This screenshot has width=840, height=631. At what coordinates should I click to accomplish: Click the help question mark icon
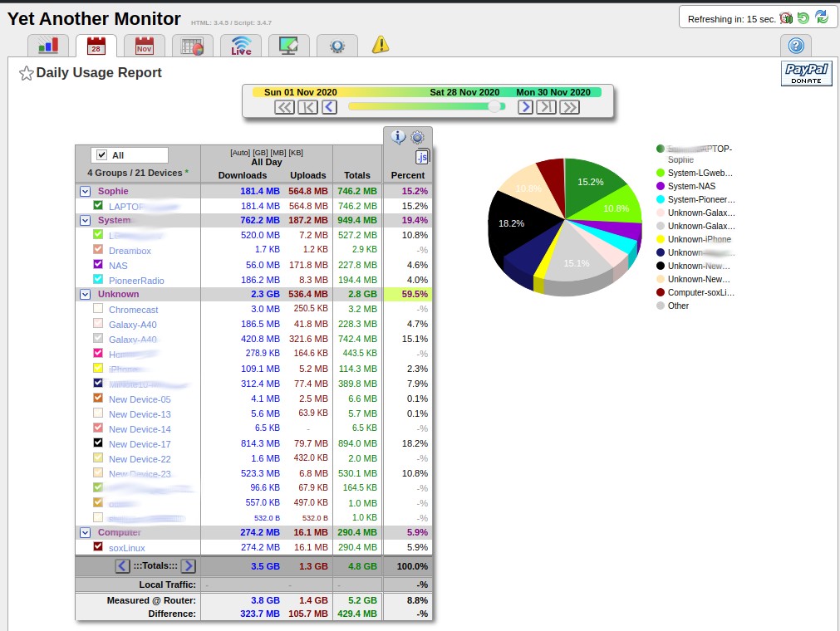[x=795, y=46]
